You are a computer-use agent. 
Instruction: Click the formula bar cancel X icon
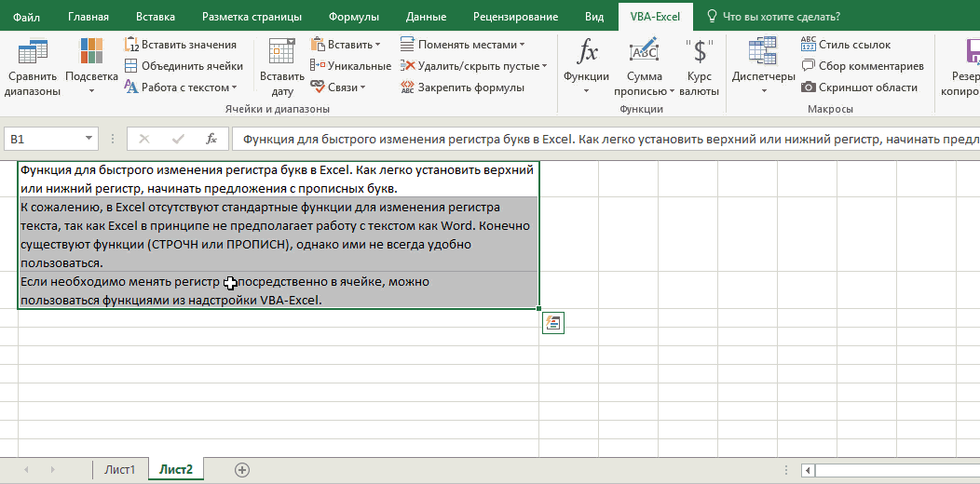click(144, 139)
